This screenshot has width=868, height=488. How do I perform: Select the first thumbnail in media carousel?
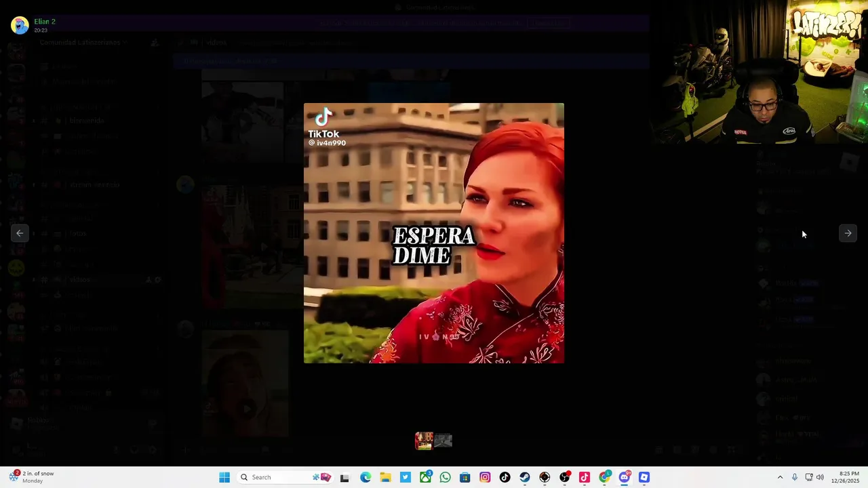tap(424, 441)
